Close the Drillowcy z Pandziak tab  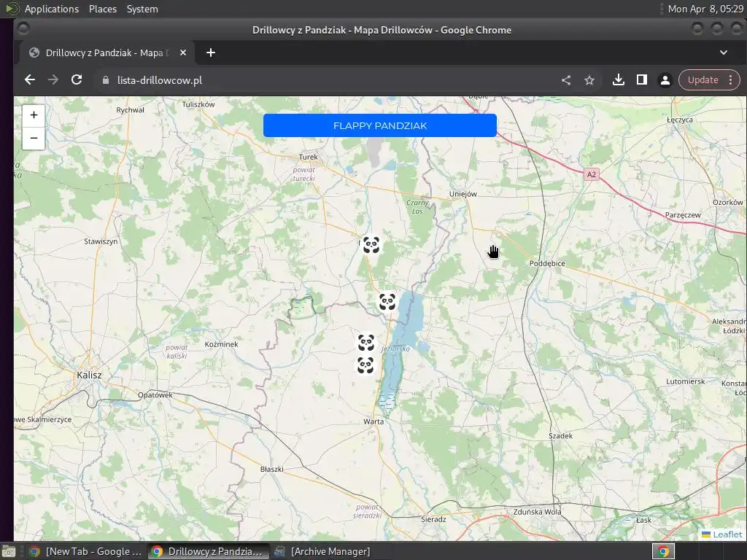point(183,52)
